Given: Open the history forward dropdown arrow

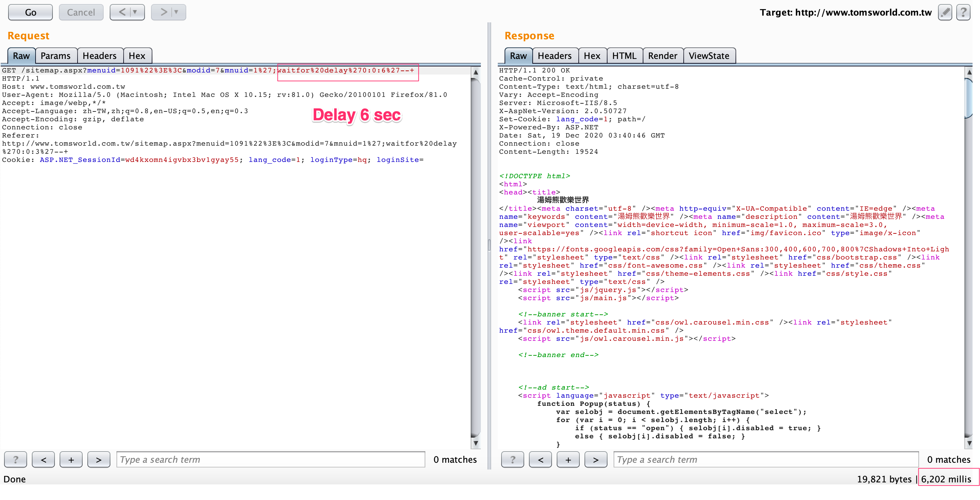Looking at the screenshot, I should 176,12.
